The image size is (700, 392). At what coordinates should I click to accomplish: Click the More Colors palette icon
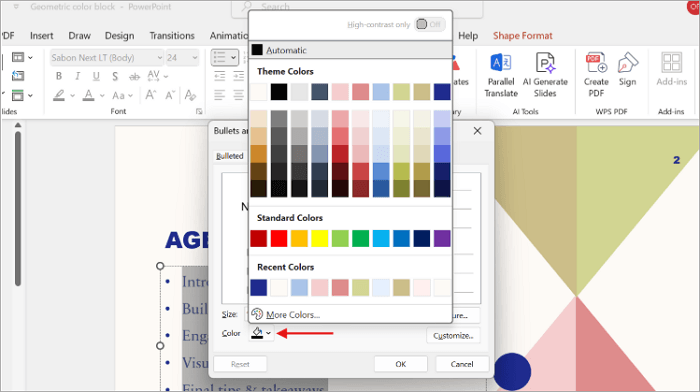257,314
